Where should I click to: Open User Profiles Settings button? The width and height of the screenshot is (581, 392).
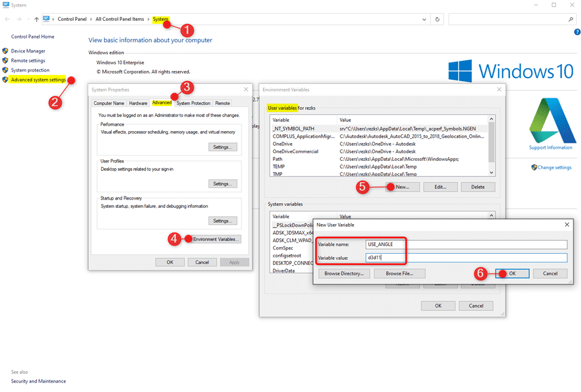223,183
